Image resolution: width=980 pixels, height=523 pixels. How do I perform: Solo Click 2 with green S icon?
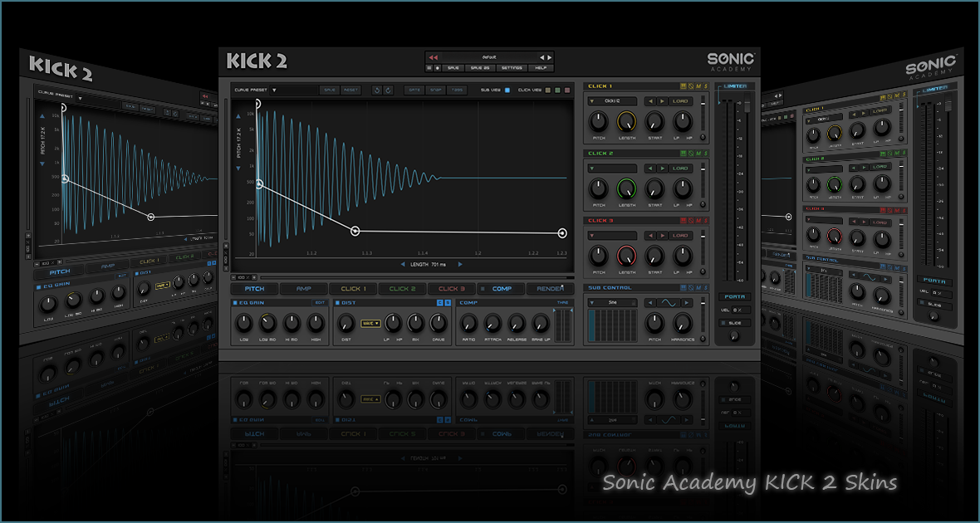pos(706,153)
